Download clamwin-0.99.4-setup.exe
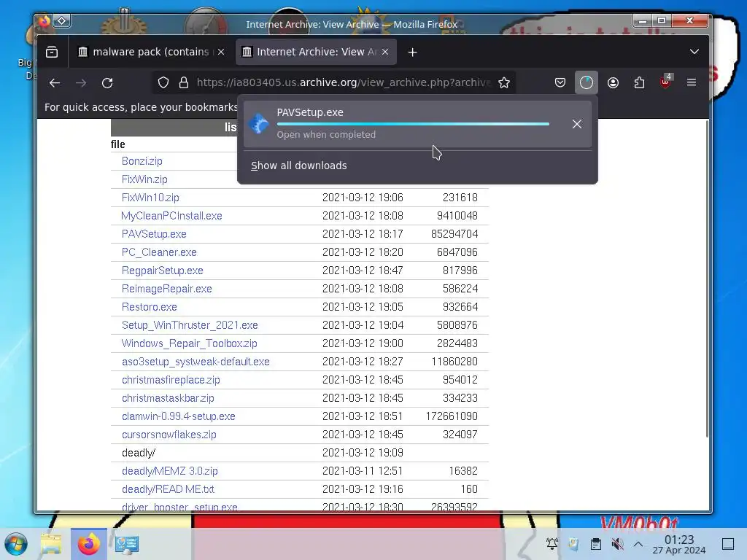 pyautogui.click(x=179, y=416)
